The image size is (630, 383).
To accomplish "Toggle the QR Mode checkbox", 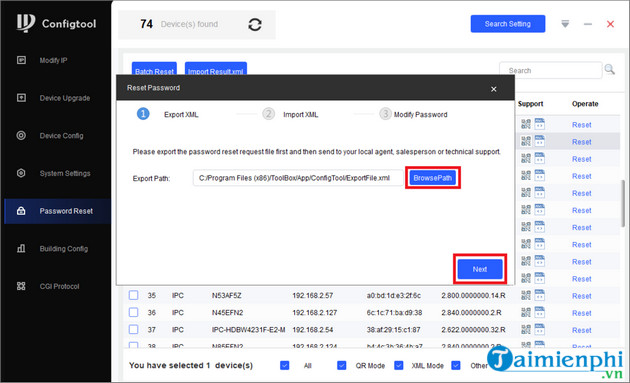I will tap(342, 365).
